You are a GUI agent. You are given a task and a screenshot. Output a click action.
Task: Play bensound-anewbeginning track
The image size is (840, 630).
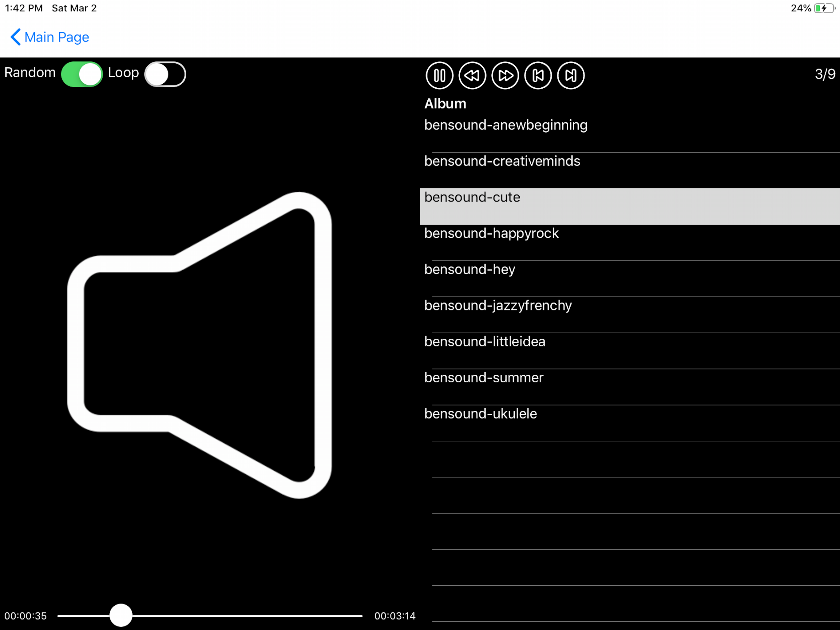point(630,134)
